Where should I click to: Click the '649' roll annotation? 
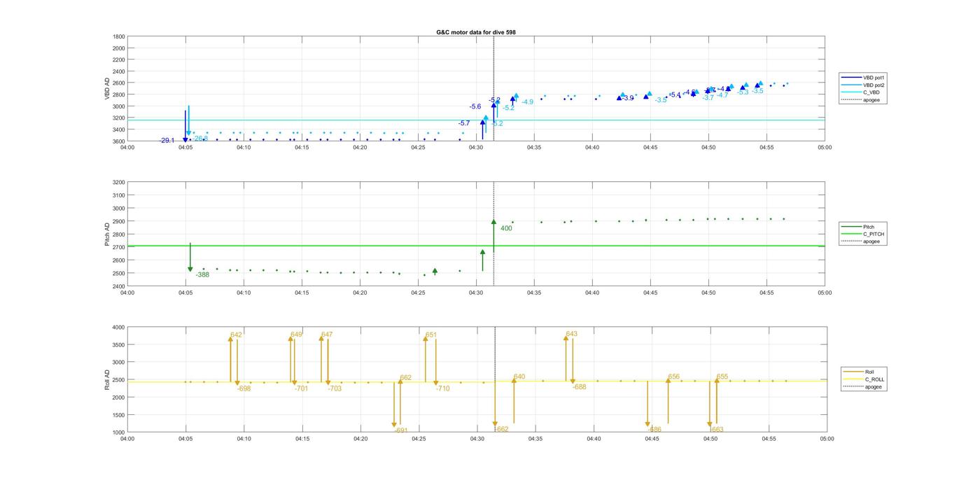coord(297,335)
